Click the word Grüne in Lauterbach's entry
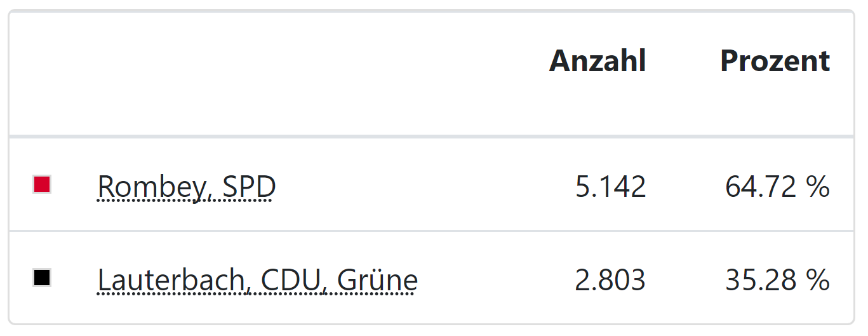 pyautogui.click(x=377, y=280)
